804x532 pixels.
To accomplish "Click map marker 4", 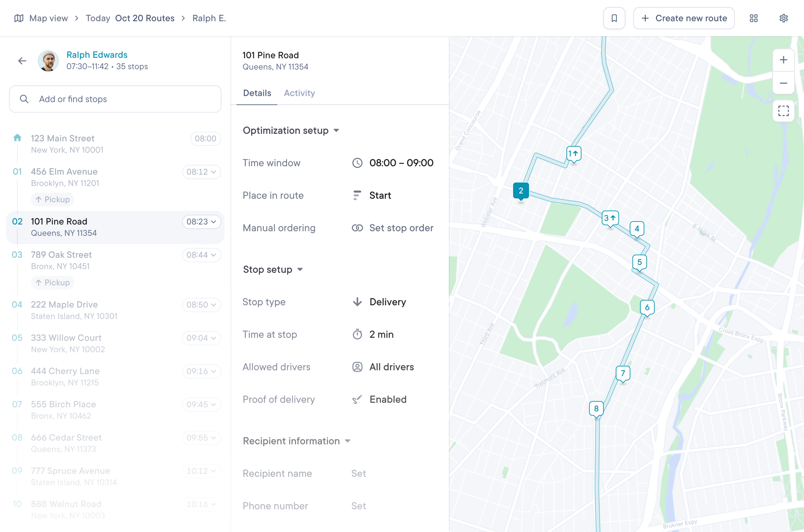I will pyautogui.click(x=637, y=229).
